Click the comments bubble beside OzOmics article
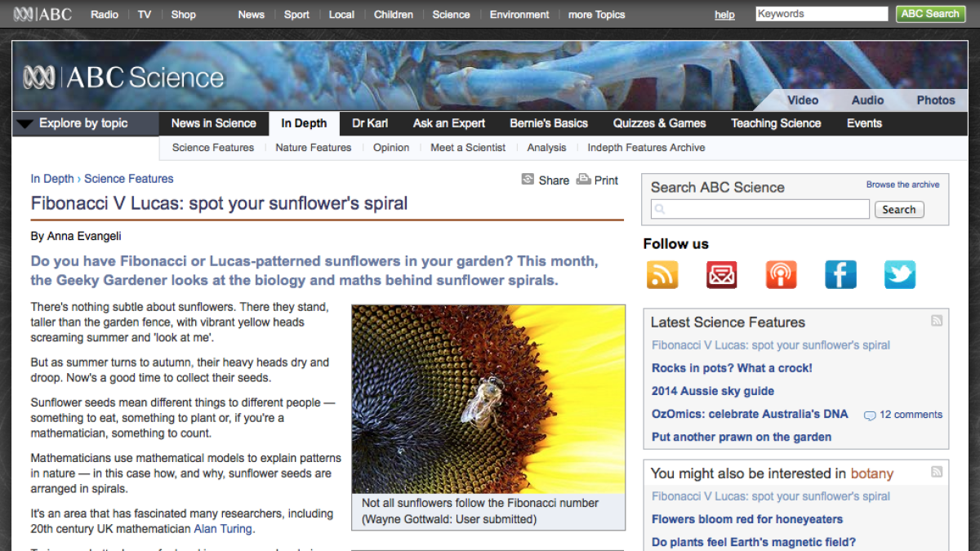The height and width of the screenshot is (551, 980). [868, 415]
